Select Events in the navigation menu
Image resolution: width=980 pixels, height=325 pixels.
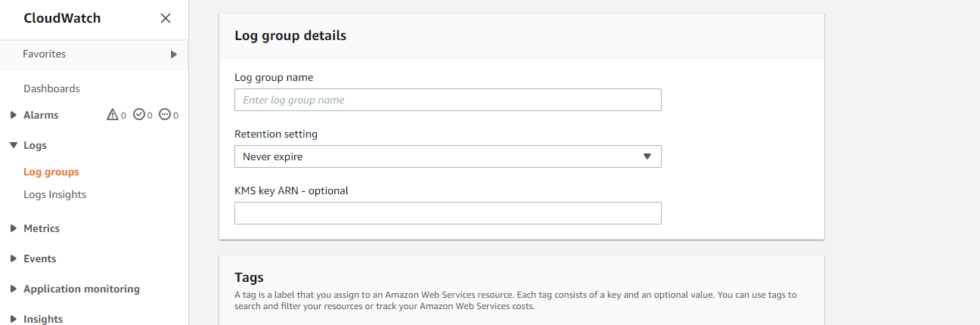[x=39, y=258]
